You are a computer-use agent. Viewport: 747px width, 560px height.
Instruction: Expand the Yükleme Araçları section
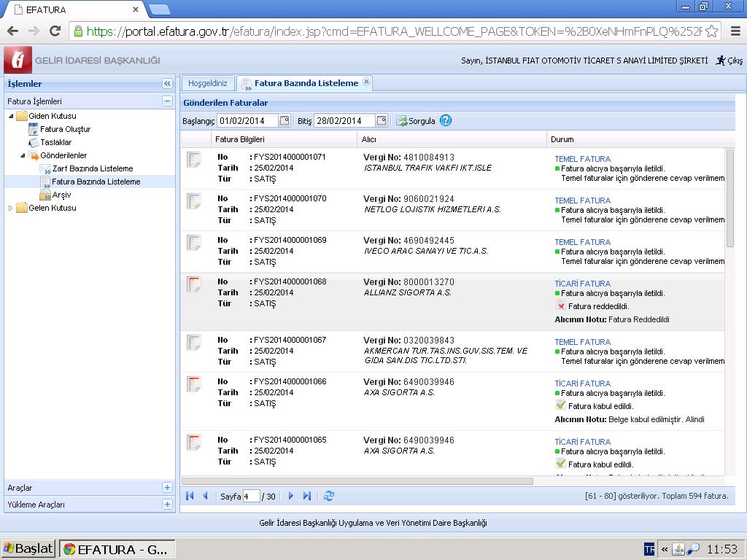coord(167,504)
